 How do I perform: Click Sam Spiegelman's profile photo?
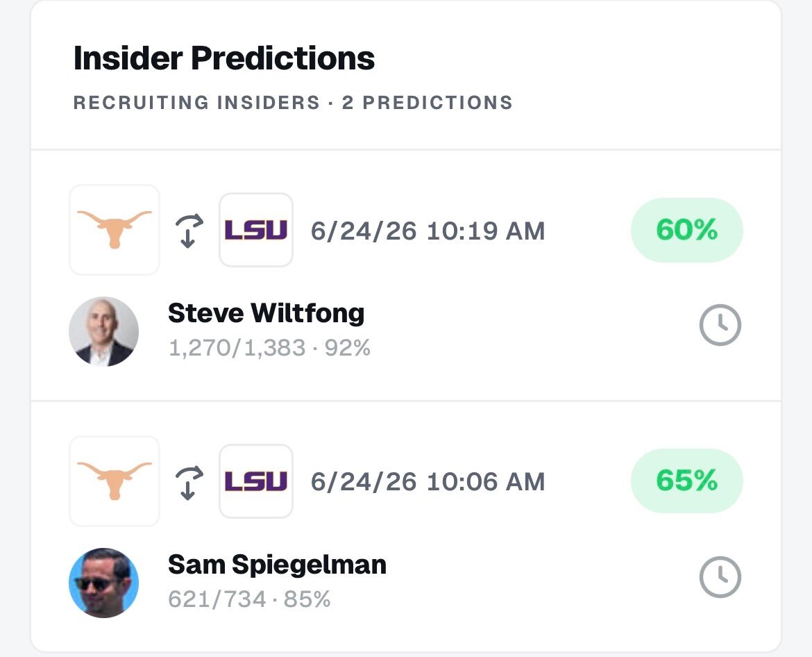tap(103, 583)
